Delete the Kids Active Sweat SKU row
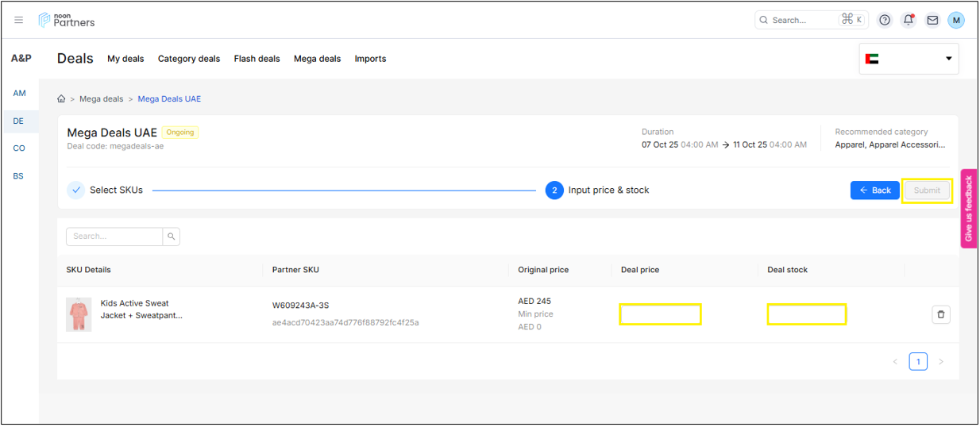 pyautogui.click(x=940, y=314)
